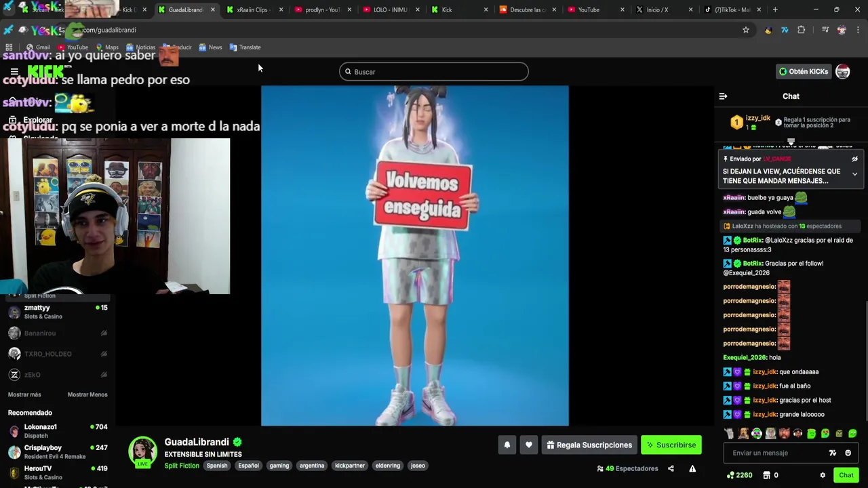Select the eldenring tag

click(388, 466)
